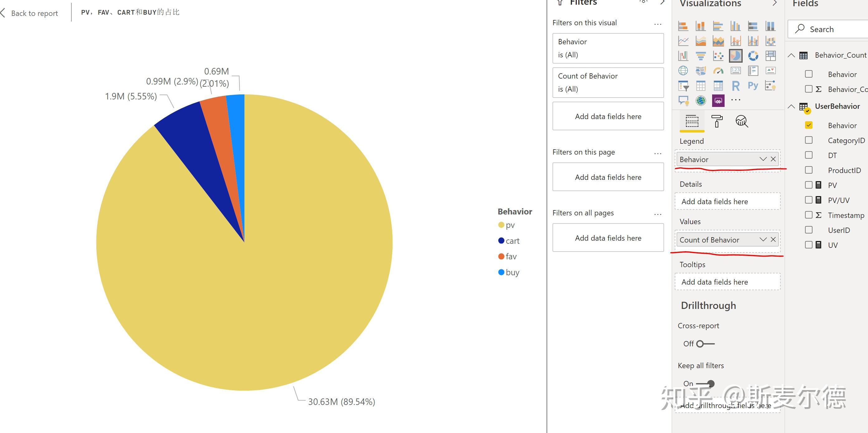This screenshot has width=868, height=433.
Task: Select the waterfall chart visual
Action: pos(683,55)
